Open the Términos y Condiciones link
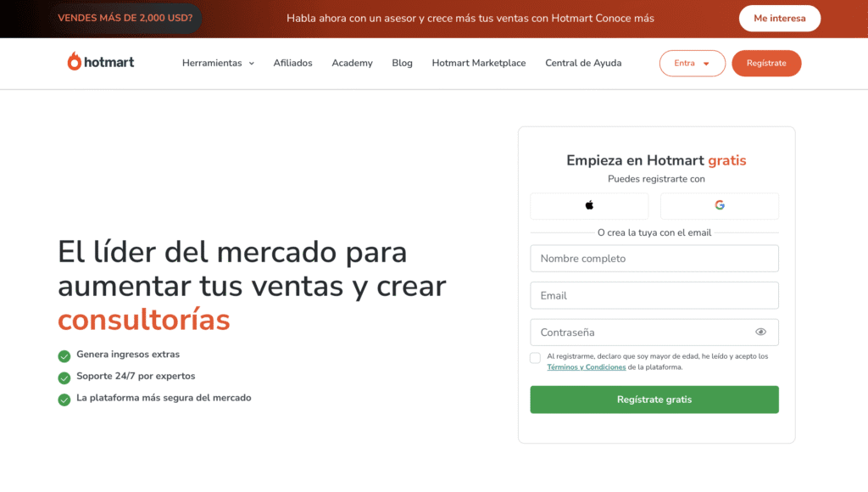 [587, 367]
